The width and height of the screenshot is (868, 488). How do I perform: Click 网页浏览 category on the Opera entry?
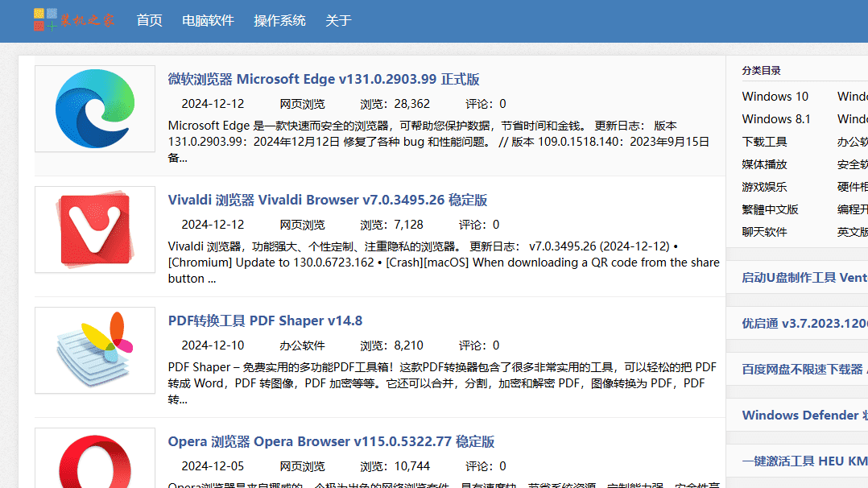pyautogui.click(x=302, y=466)
